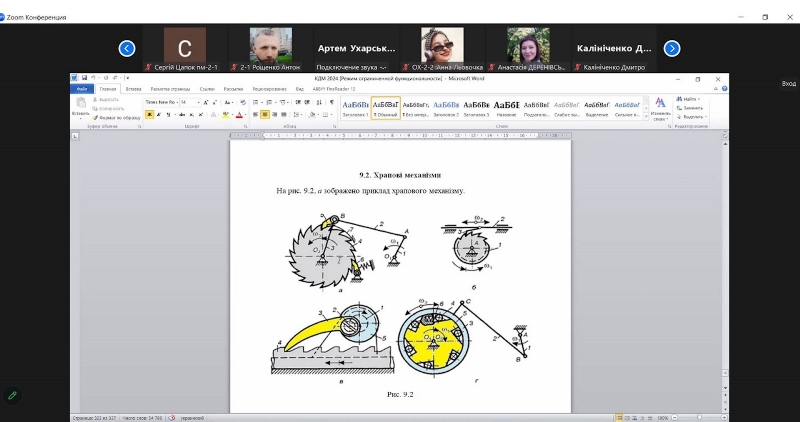
Task: Click spelling check icon in status bar
Action: click(x=172, y=418)
